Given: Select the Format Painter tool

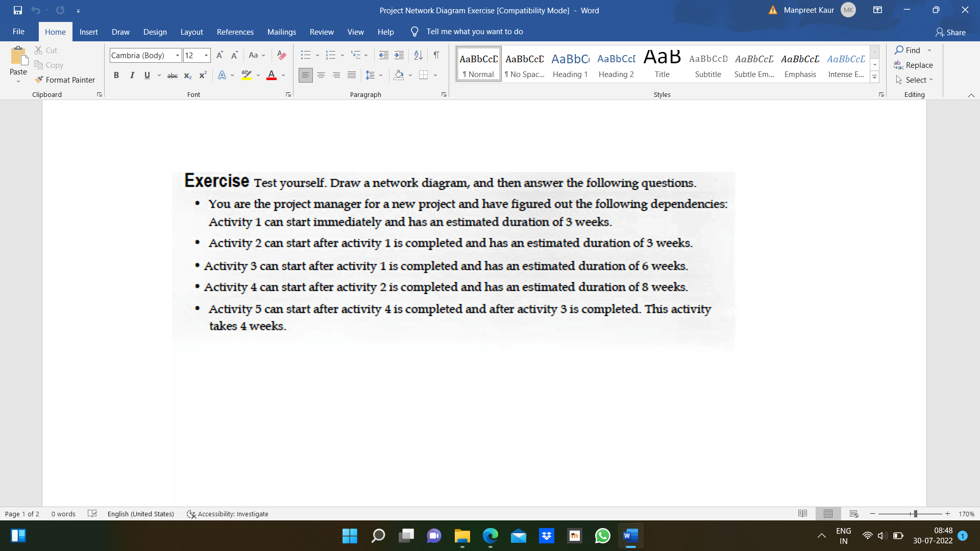Looking at the screenshot, I should coord(65,80).
